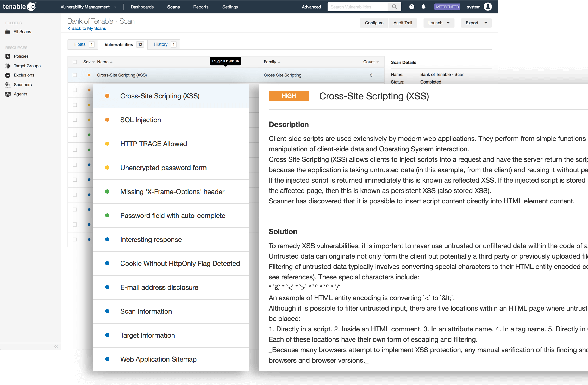Open the Dashboards menu
The height and width of the screenshot is (385, 588).
(142, 7)
